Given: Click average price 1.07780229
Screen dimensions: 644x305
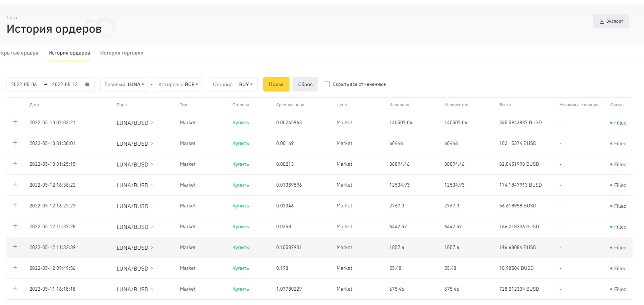Looking at the screenshot, I should tap(289, 289).
